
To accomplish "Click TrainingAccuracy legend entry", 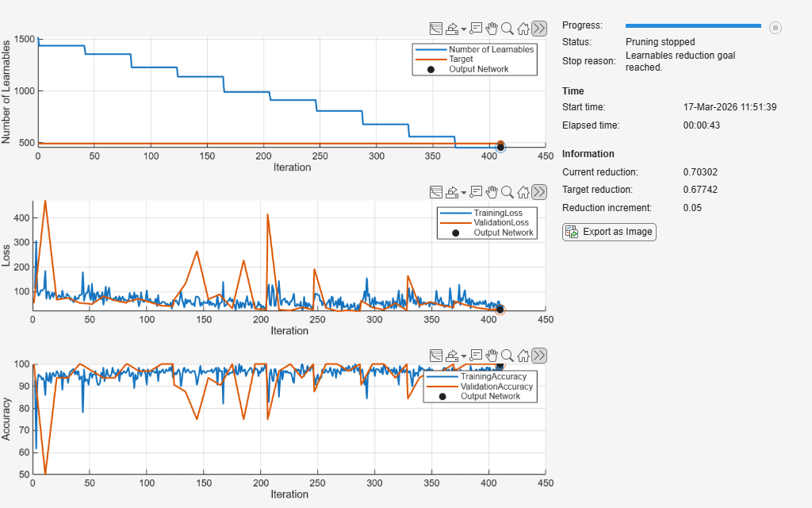I will [x=477, y=376].
